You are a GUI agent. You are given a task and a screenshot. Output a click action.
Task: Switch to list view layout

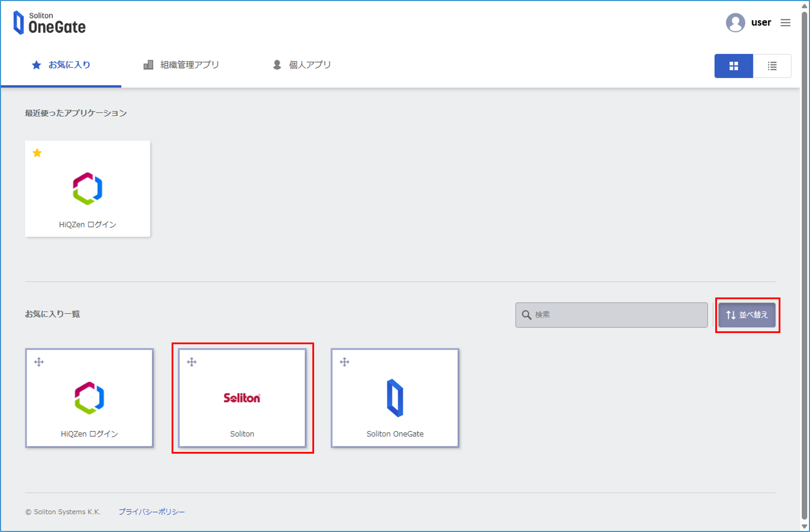tap(772, 66)
